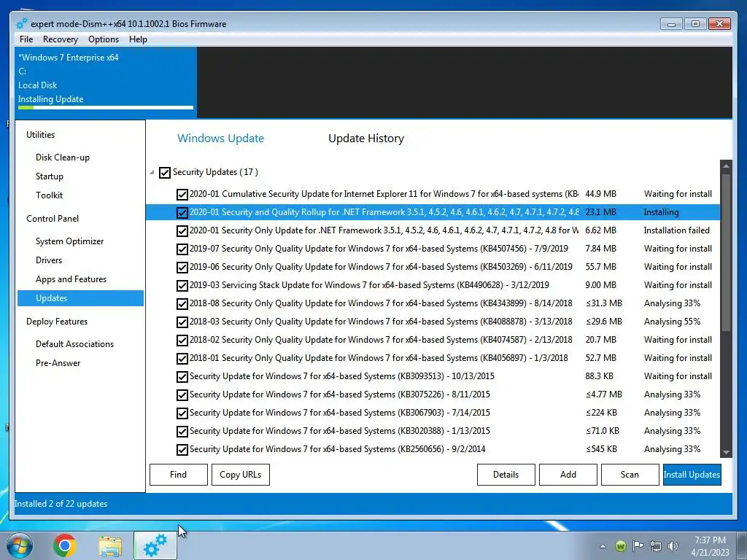Open the Recovery menu
The width and height of the screenshot is (747, 560).
tap(60, 39)
